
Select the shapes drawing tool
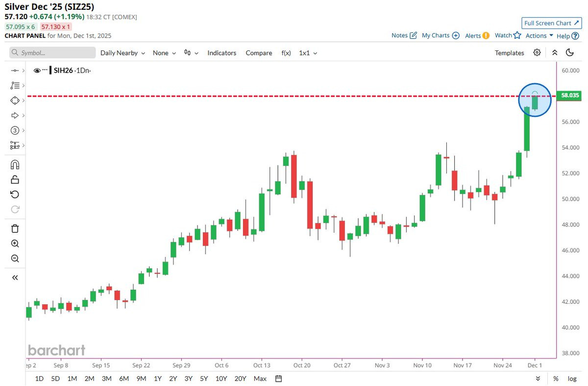pos(15,100)
